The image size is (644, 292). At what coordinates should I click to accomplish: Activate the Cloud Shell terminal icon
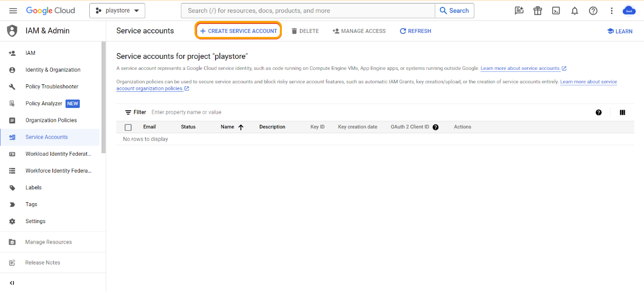point(556,10)
